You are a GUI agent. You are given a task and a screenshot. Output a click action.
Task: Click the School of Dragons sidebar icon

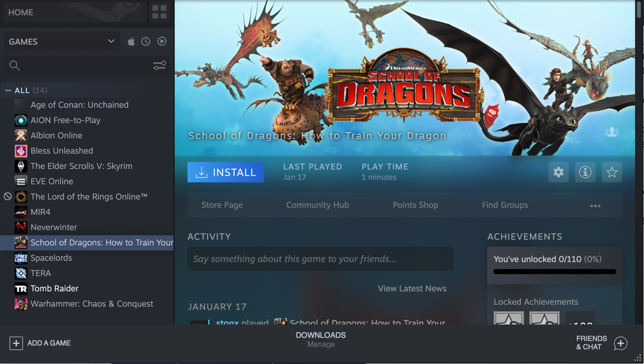[21, 243]
